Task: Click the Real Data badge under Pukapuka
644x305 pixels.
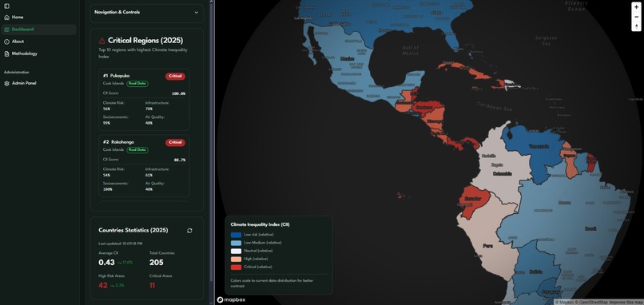Action: [x=137, y=83]
